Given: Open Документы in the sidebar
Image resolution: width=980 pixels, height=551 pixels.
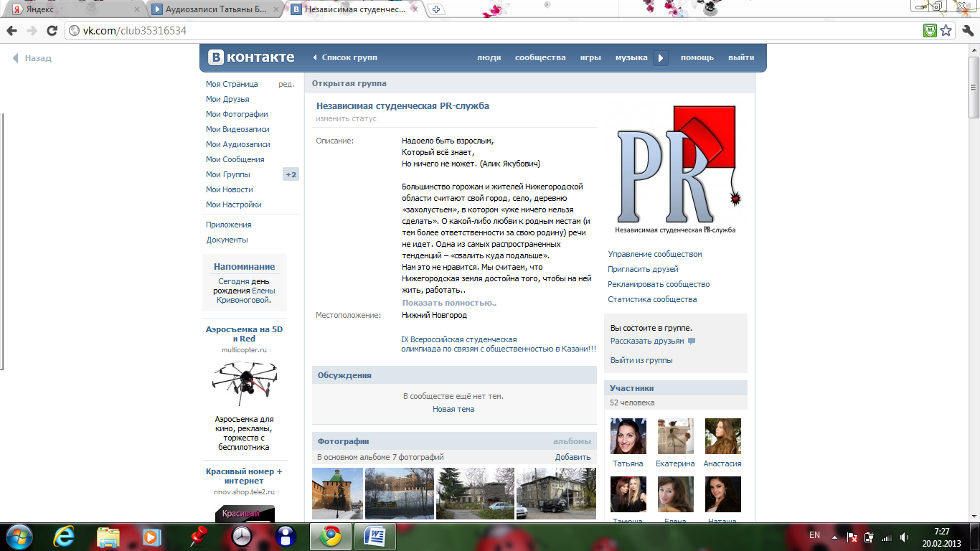Looking at the screenshot, I should [x=227, y=240].
